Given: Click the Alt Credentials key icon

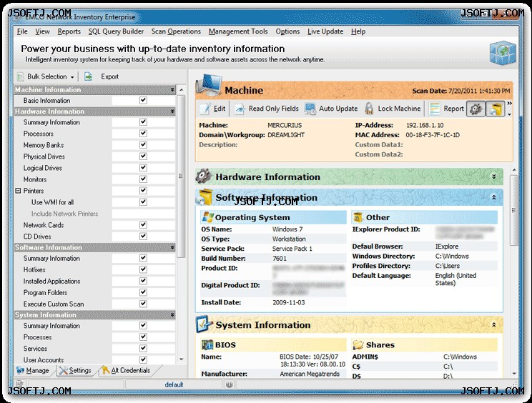Looking at the screenshot, I should pyautogui.click(x=106, y=370).
